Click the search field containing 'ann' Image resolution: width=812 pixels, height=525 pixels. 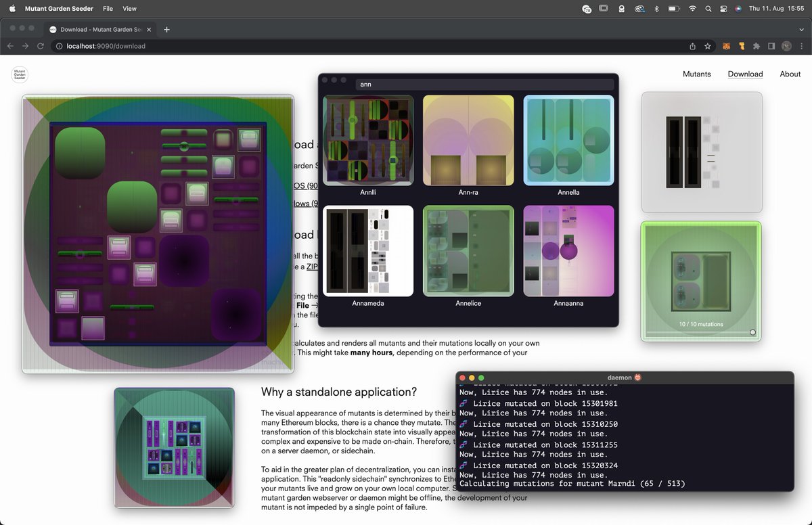coord(484,85)
